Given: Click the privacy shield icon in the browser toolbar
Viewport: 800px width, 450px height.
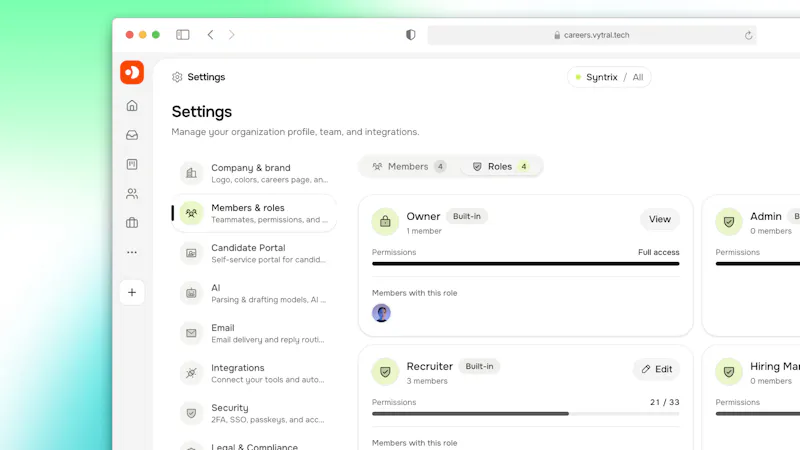Looking at the screenshot, I should click(x=411, y=35).
